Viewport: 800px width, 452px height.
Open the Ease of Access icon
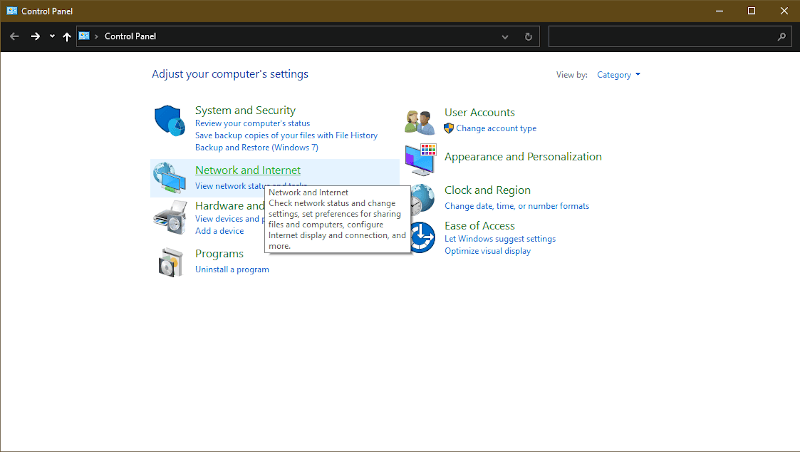click(x=423, y=237)
